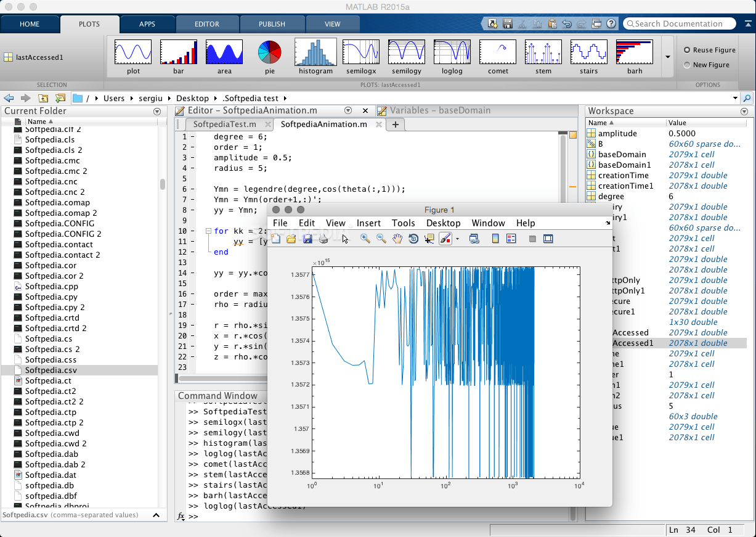Select the histogram plot type
The image size is (756, 537).
click(315, 57)
